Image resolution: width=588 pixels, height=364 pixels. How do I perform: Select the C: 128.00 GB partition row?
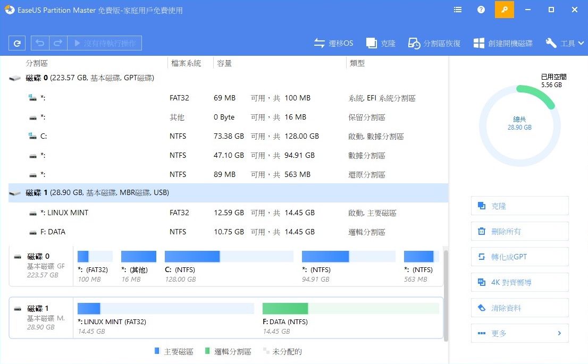tap(229, 136)
